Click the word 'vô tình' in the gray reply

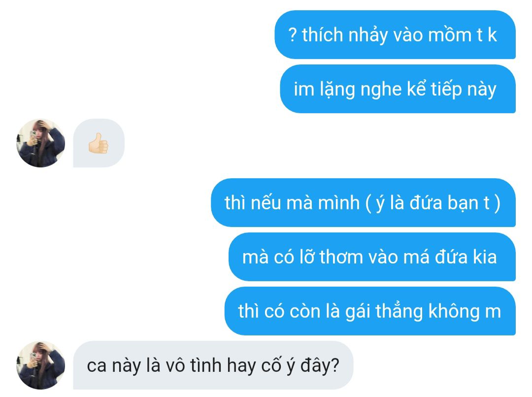click(x=194, y=365)
